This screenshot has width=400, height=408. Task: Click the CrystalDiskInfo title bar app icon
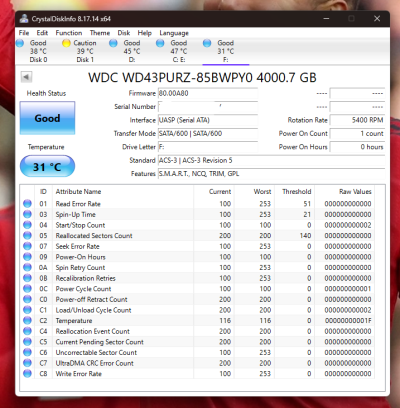point(24,19)
